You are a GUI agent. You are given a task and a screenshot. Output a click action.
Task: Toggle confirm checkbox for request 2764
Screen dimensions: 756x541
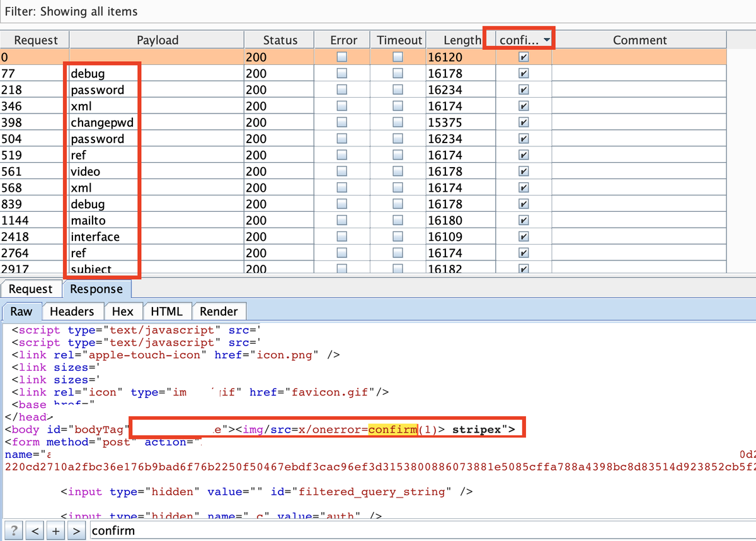(x=524, y=253)
